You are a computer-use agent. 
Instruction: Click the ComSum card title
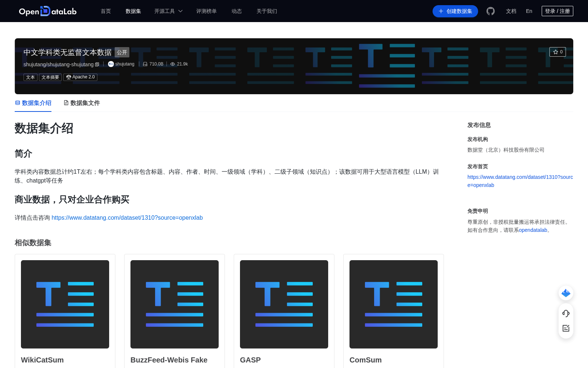point(366,360)
